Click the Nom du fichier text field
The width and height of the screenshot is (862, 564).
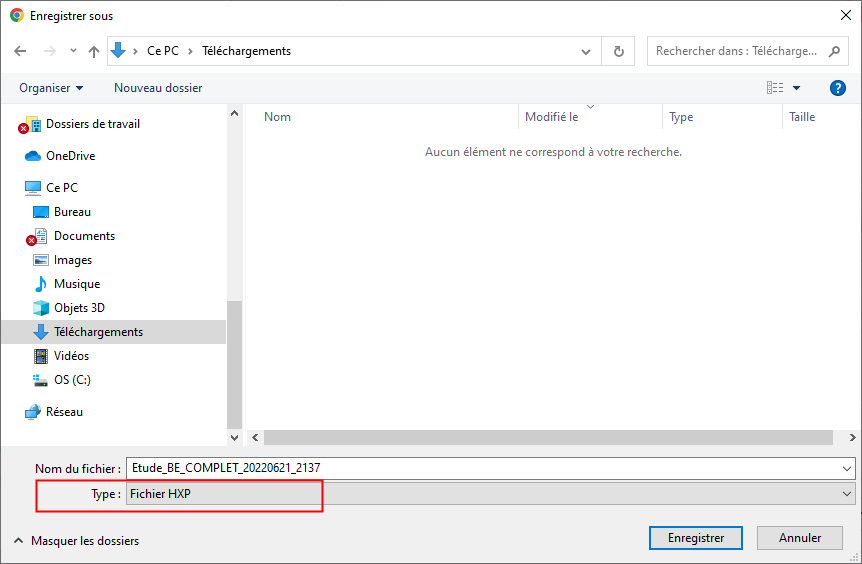point(480,468)
